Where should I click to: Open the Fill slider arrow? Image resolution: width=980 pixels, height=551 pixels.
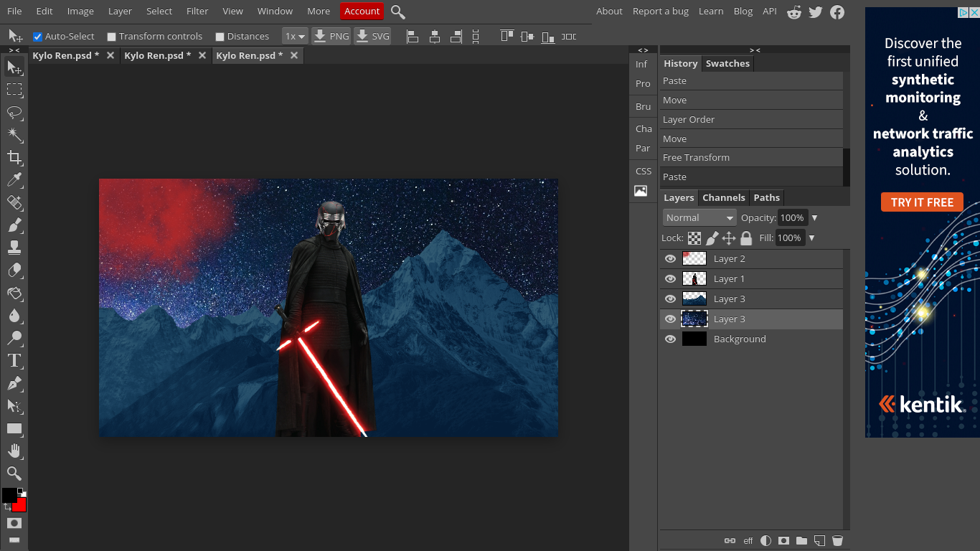tap(811, 238)
